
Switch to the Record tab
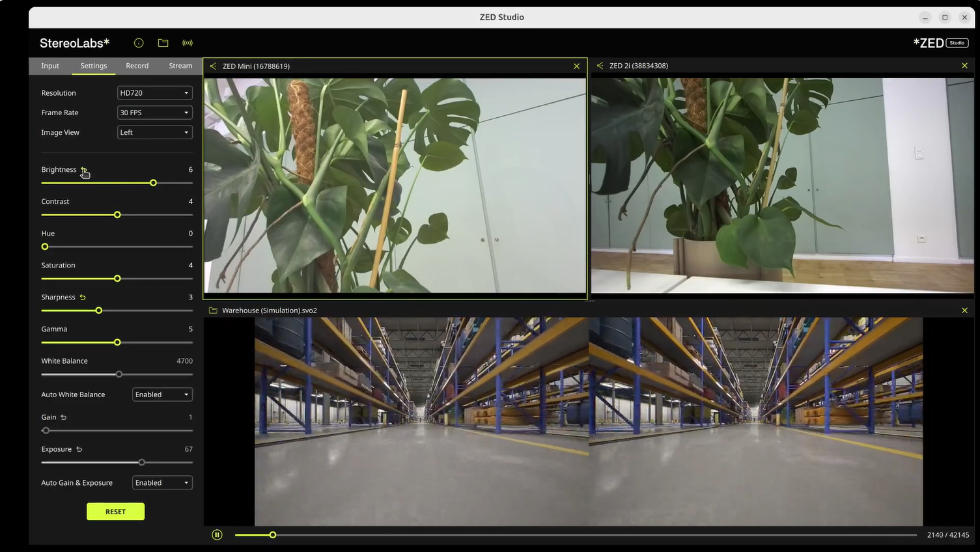137,66
